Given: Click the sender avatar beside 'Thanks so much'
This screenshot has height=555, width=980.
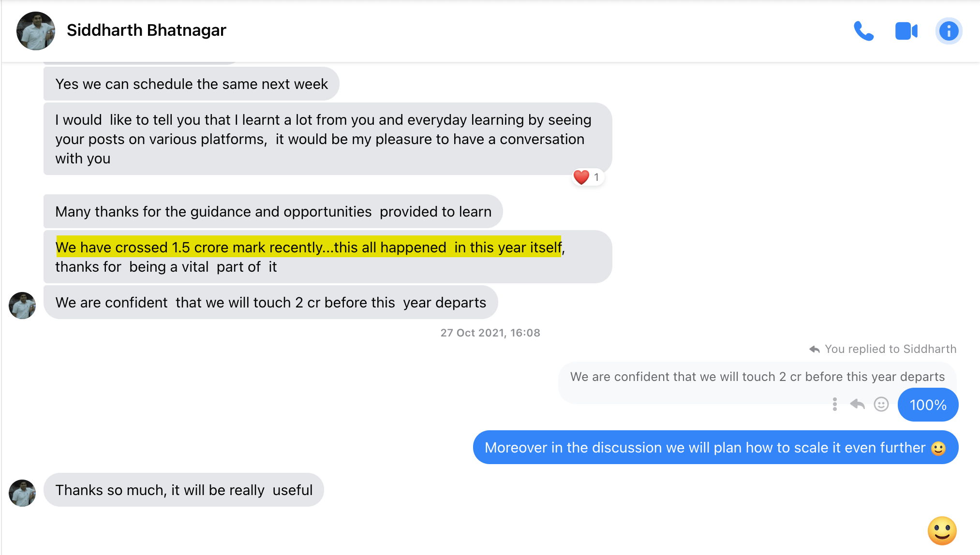Looking at the screenshot, I should coord(22,493).
